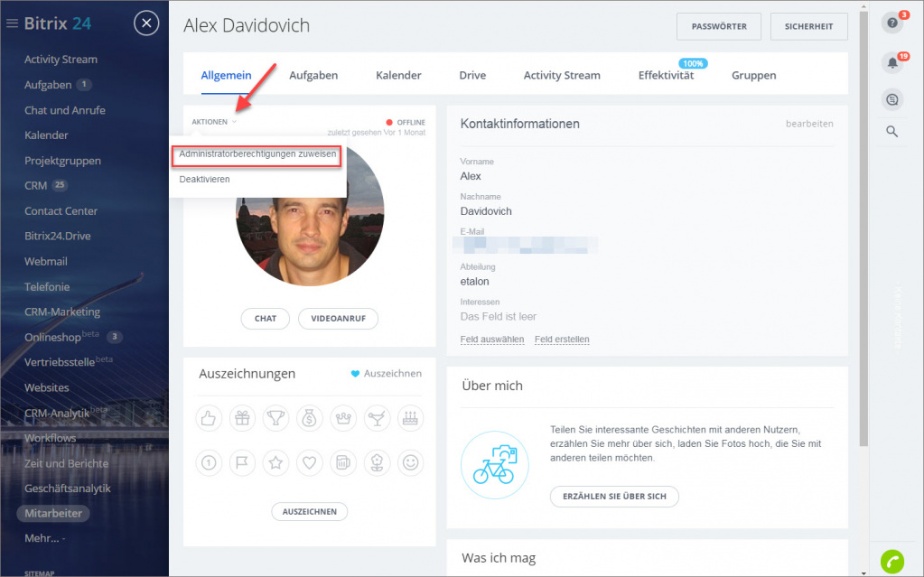The height and width of the screenshot is (577, 924).
Task: Click the SICHERHEIT button
Action: pyautogui.click(x=809, y=26)
